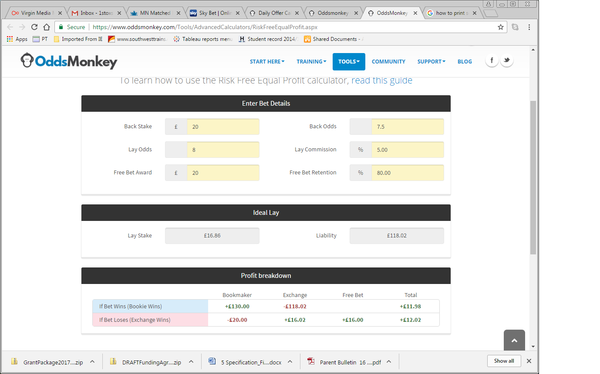Click the Back Stake input field
This screenshot has width=600, height=374.
click(x=223, y=127)
